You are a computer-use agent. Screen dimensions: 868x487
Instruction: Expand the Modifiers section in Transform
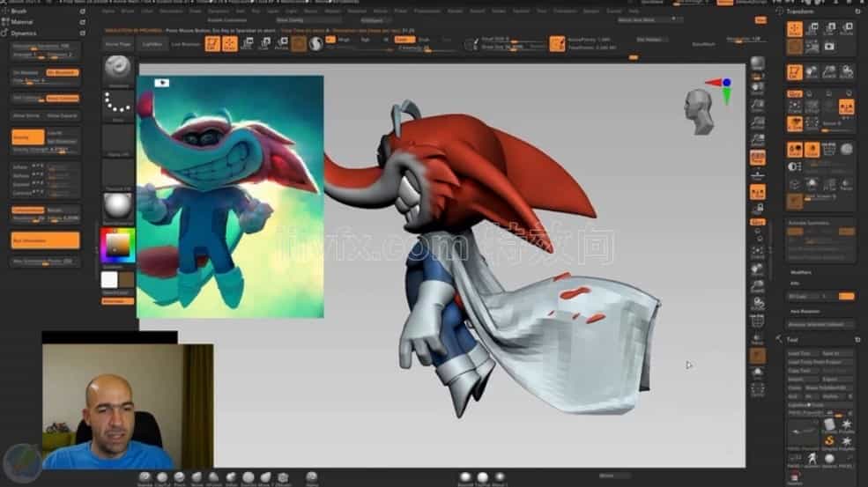pos(800,272)
